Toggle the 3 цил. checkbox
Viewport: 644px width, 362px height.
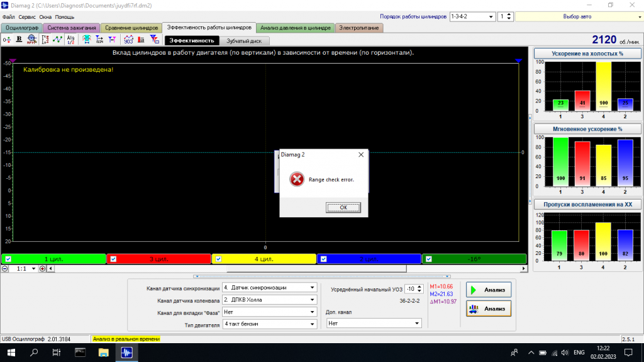click(x=113, y=259)
